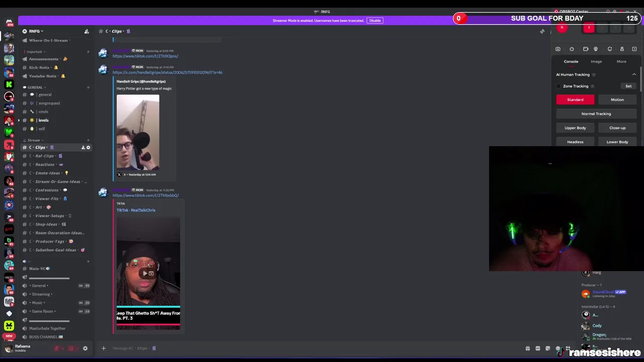Play the RealTalkChris TikTok video
Image resolution: width=644 pixels, height=362 pixels.
(x=145, y=274)
